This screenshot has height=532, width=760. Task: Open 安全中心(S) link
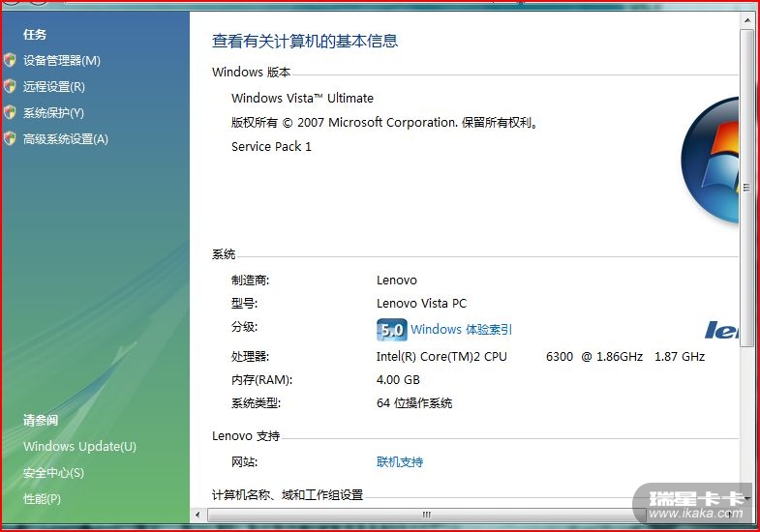53,472
